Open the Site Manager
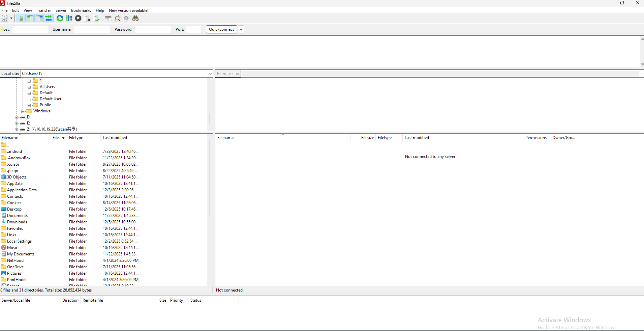 coord(4,18)
